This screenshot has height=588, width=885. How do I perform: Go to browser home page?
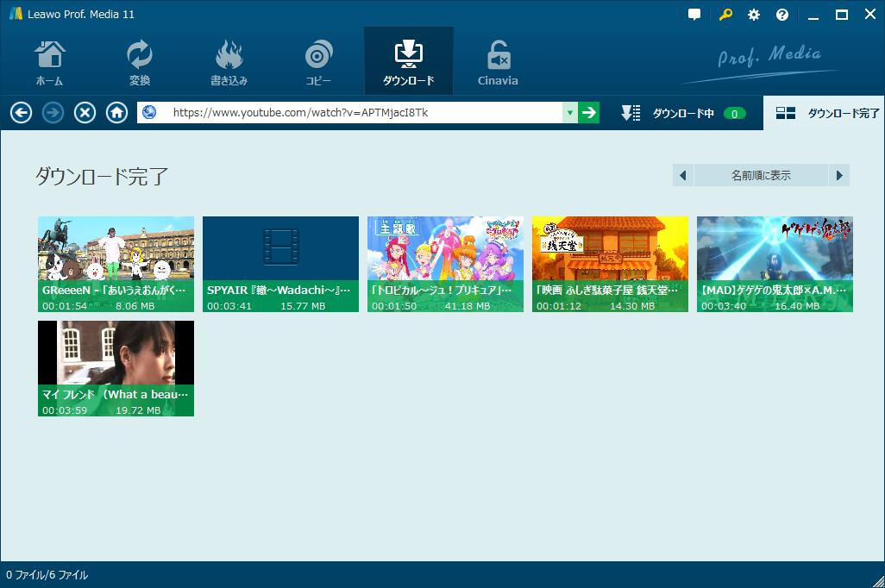coord(116,113)
